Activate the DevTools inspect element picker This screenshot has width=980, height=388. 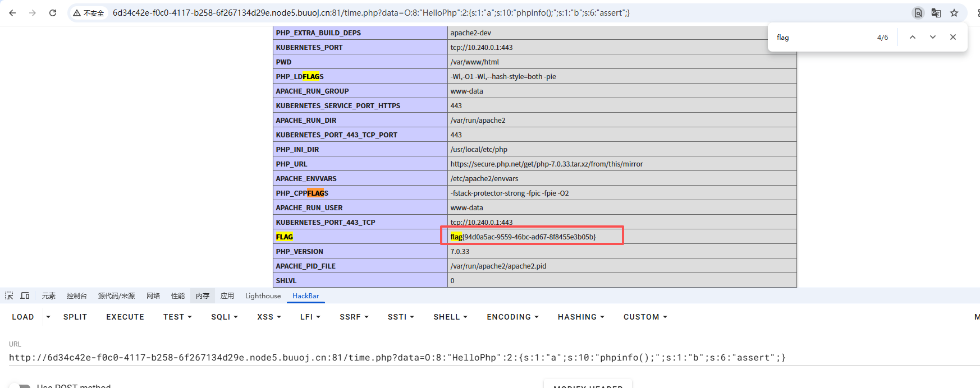pos(9,295)
